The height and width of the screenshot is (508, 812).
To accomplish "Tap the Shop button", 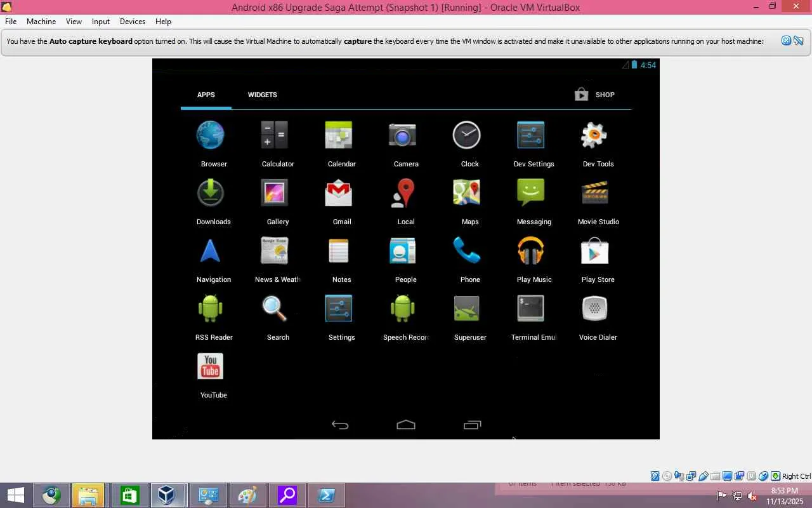I will pos(594,95).
